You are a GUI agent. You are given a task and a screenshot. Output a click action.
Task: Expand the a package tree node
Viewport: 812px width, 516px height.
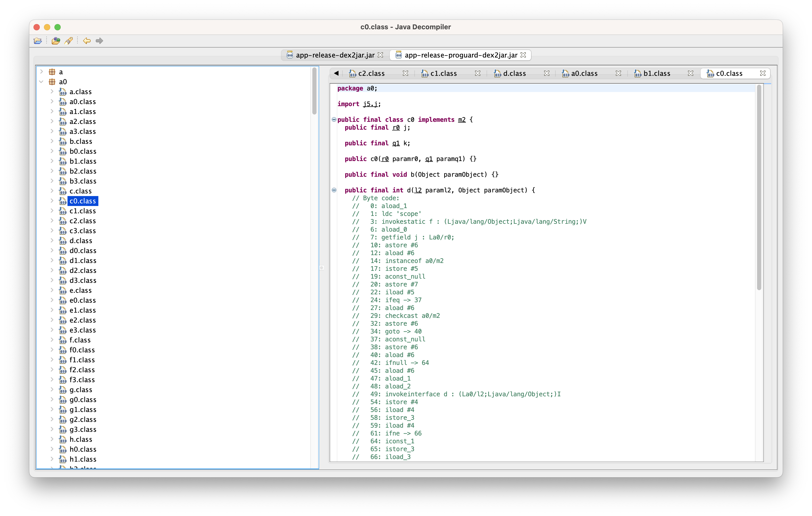pos(41,72)
